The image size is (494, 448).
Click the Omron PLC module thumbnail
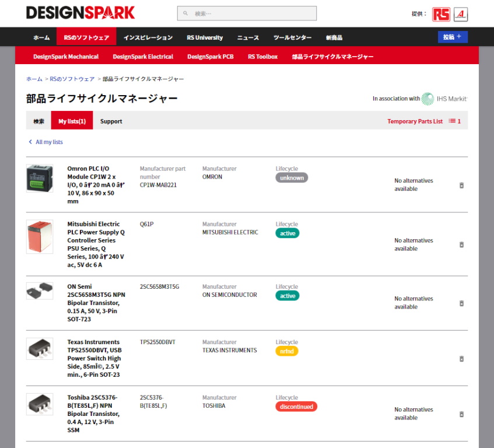point(40,178)
